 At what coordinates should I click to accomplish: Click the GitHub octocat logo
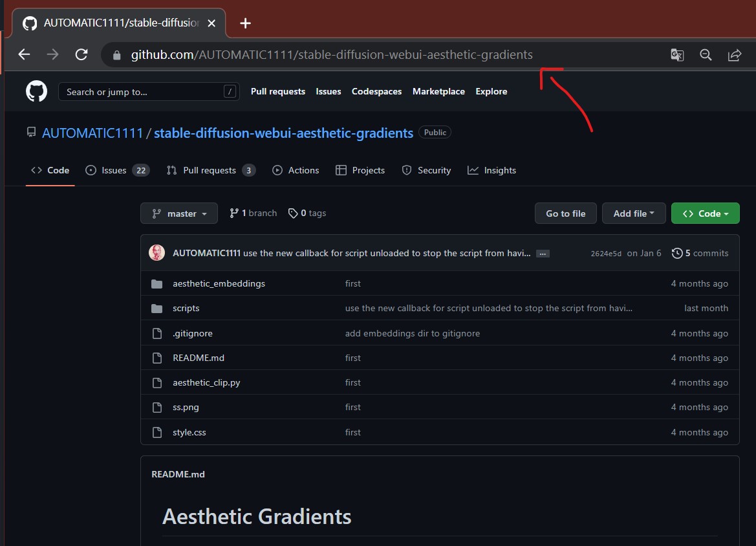click(x=36, y=91)
